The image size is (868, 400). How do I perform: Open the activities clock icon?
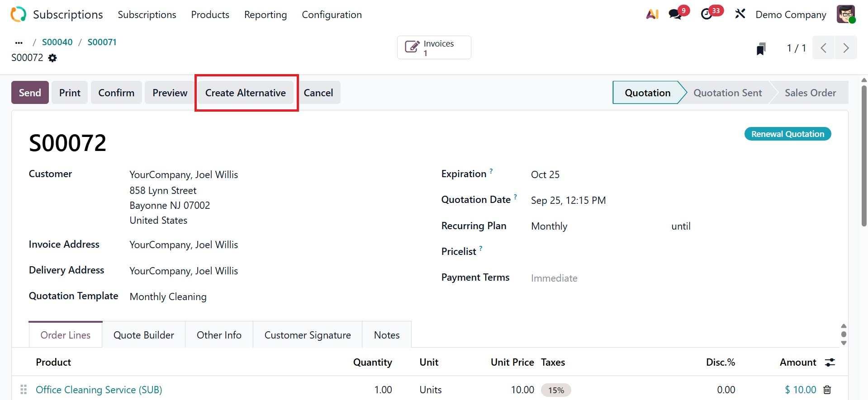(x=707, y=14)
